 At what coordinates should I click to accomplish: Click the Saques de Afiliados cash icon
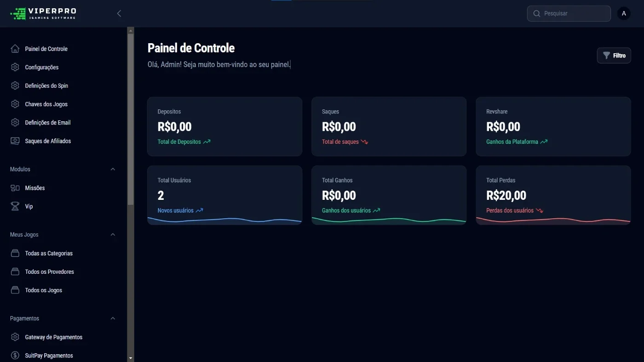(15, 141)
